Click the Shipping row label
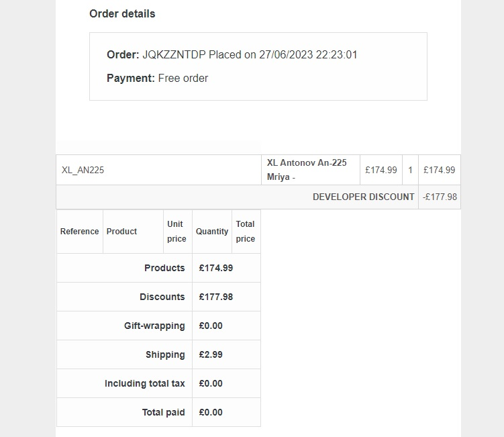Image resolution: width=504 pixels, height=437 pixels. pyautogui.click(x=165, y=354)
